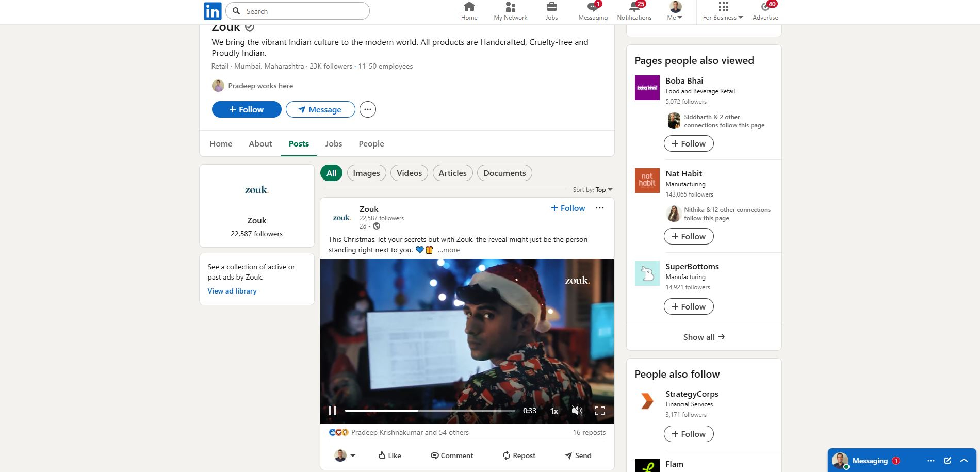Open Zouk name in the post header
Screen dimensions: 980x472
point(369,209)
